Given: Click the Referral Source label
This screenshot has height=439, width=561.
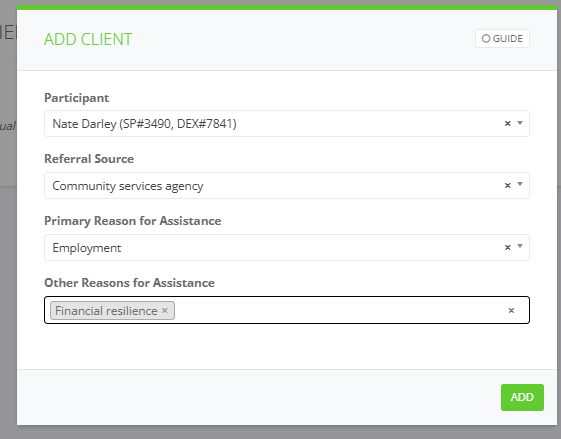Looking at the screenshot, I should (x=89, y=158).
